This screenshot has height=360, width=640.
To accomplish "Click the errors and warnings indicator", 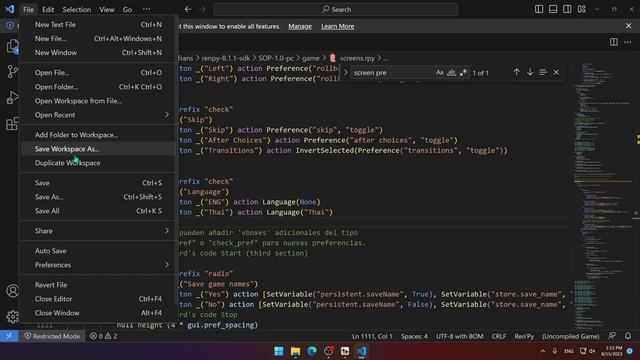I will (104, 336).
